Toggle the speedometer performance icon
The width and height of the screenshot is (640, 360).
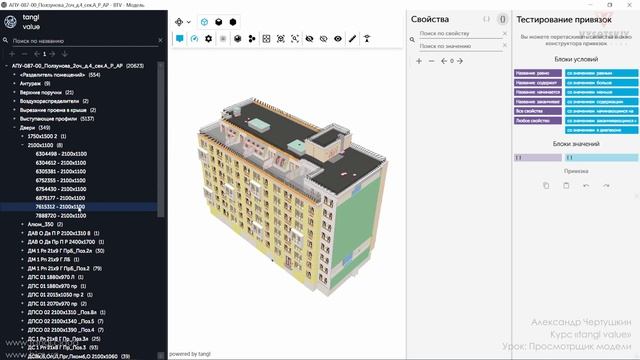194,39
